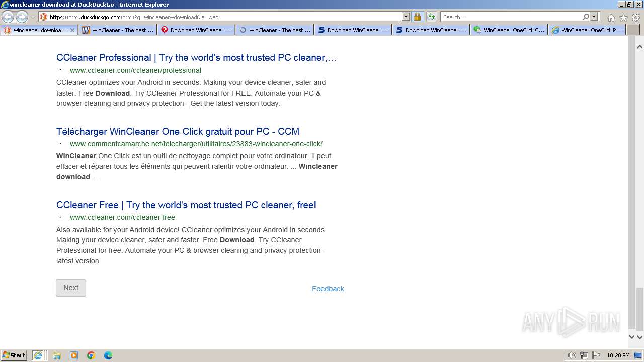Open www.ccleaner.com/ccleaner-free URL link

tap(122, 217)
